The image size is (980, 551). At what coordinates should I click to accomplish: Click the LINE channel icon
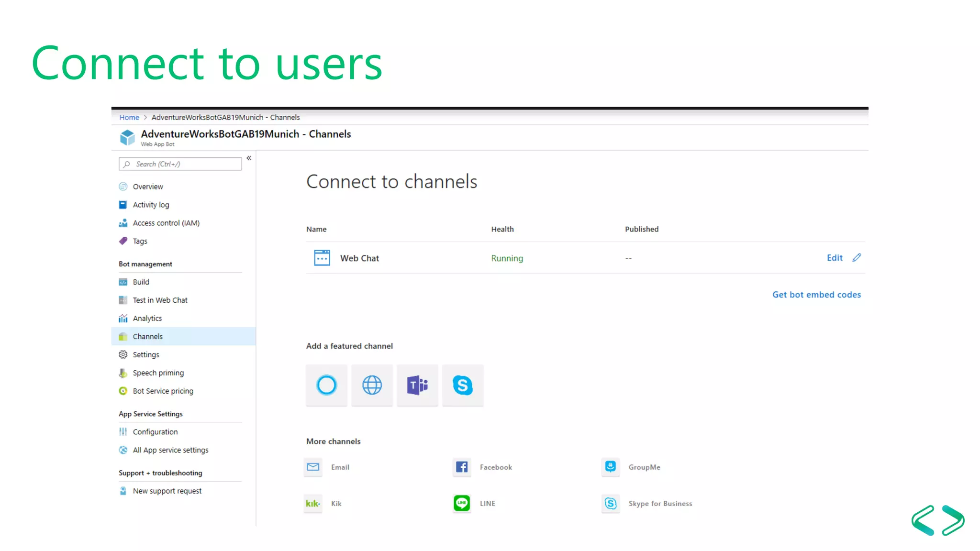[462, 503]
